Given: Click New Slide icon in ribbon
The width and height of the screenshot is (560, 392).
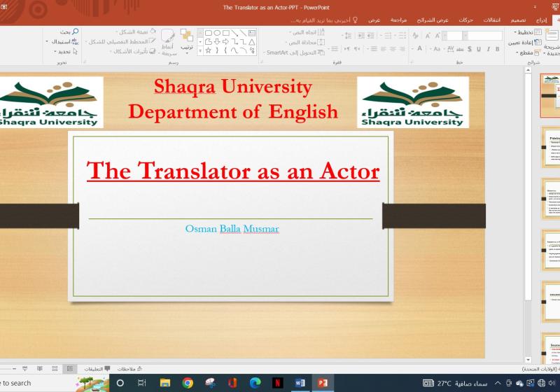Looking at the screenshot, I should click(553, 34).
